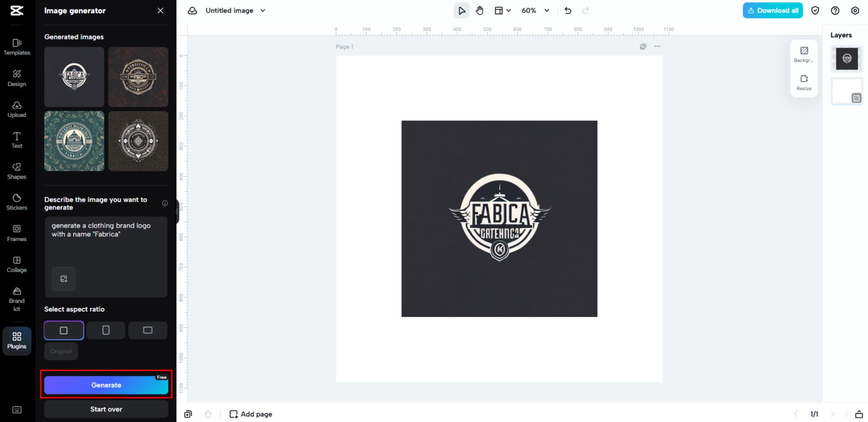Click Start over
The image size is (868, 422).
tap(106, 409)
